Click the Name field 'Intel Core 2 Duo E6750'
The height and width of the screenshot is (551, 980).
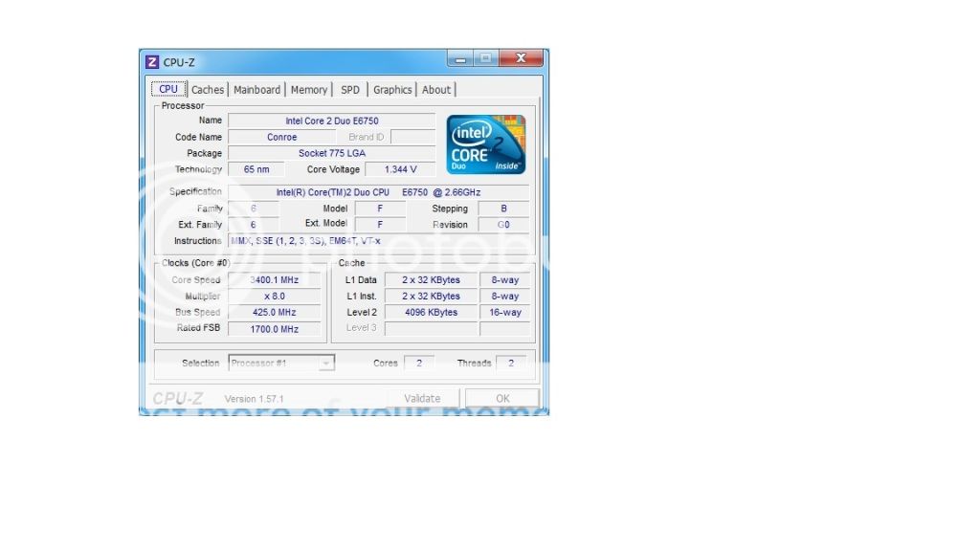332,121
